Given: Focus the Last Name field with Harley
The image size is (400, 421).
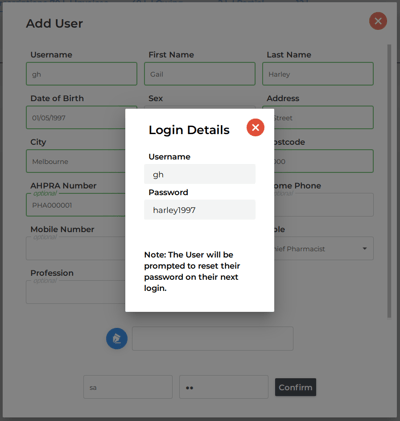Looking at the screenshot, I should tap(318, 74).
